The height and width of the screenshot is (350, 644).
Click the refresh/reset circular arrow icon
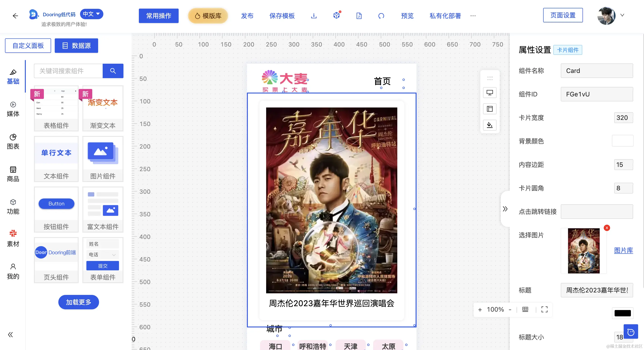pyautogui.click(x=381, y=16)
